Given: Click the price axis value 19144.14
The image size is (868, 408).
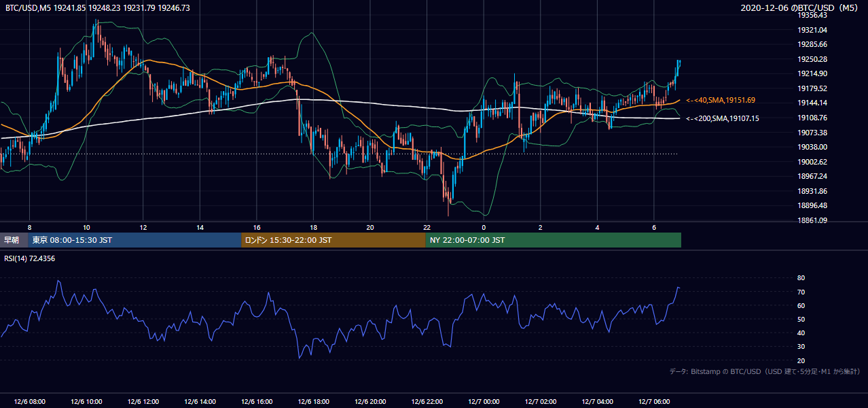Looking at the screenshot, I should coord(812,103).
